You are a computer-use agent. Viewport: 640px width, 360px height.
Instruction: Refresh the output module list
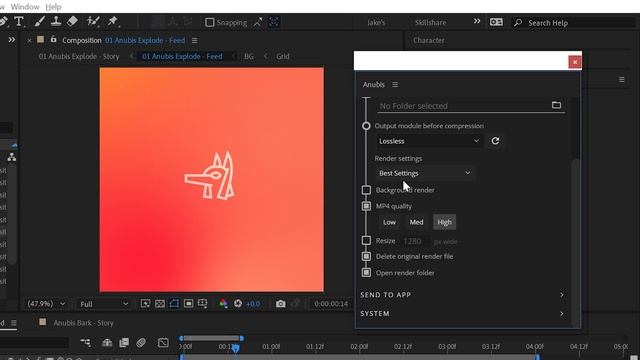pyautogui.click(x=495, y=141)
